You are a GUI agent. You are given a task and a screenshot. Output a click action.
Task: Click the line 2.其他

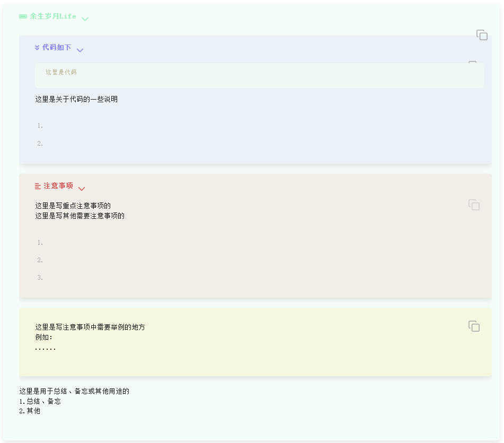pos(30,411)
